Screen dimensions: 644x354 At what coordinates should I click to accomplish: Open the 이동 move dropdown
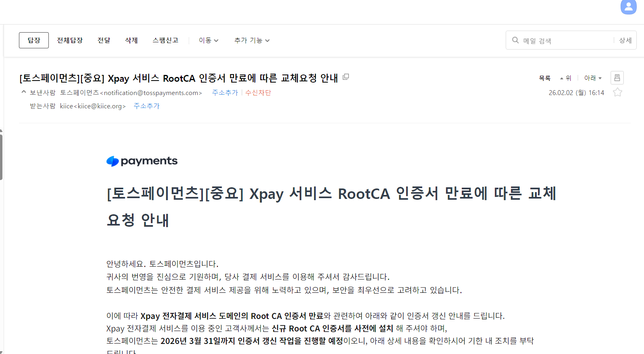pos(208,40)
